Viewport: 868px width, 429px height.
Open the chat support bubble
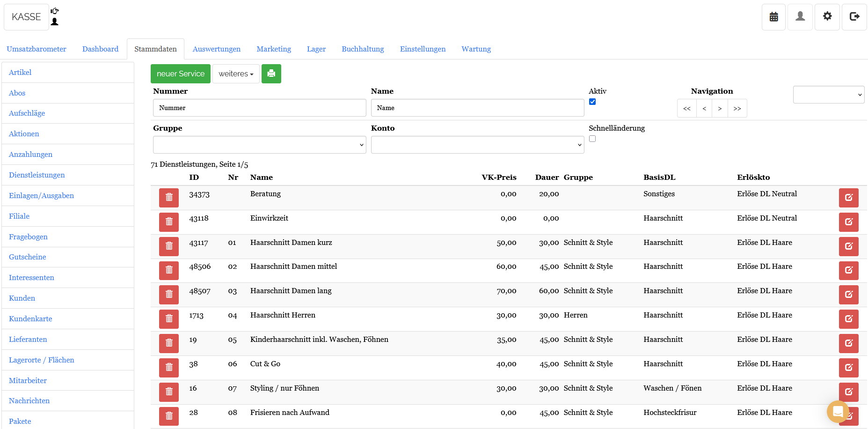point(838,412)
